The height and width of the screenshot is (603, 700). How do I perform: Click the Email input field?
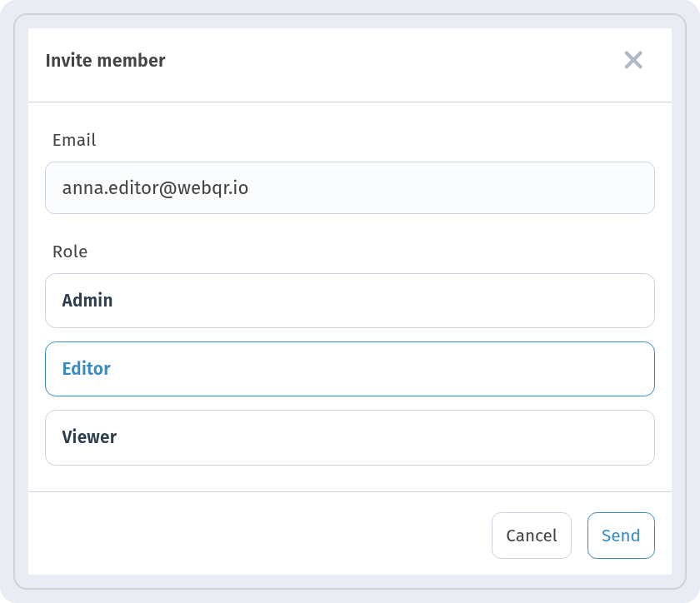(x=349, y=188)
